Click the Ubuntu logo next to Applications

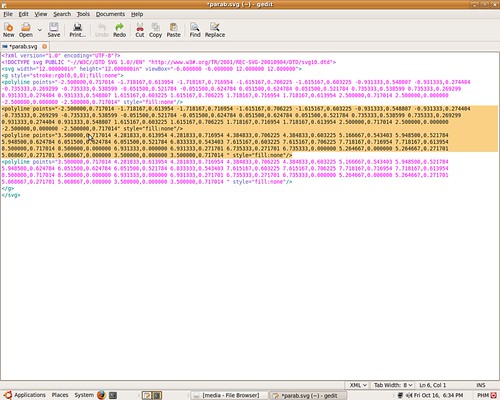(x=8, y=395)
